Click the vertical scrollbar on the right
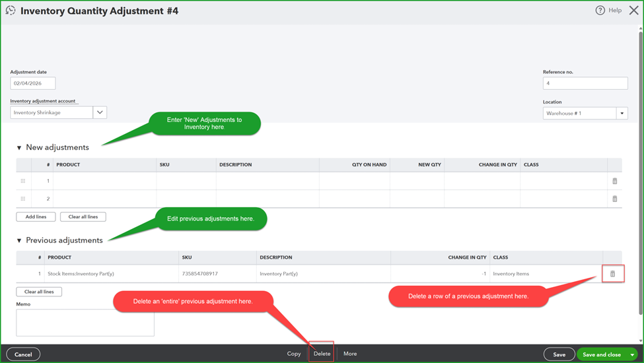Viewport: 644px width, 363px height. pos(640,172)
